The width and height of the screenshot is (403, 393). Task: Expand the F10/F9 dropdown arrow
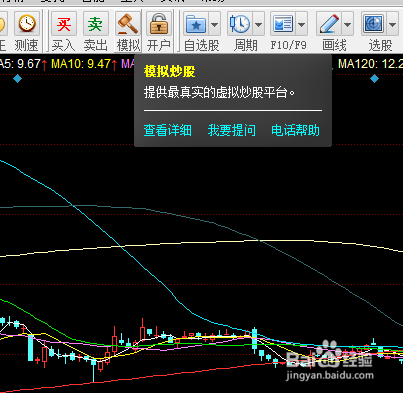(301, 24)
